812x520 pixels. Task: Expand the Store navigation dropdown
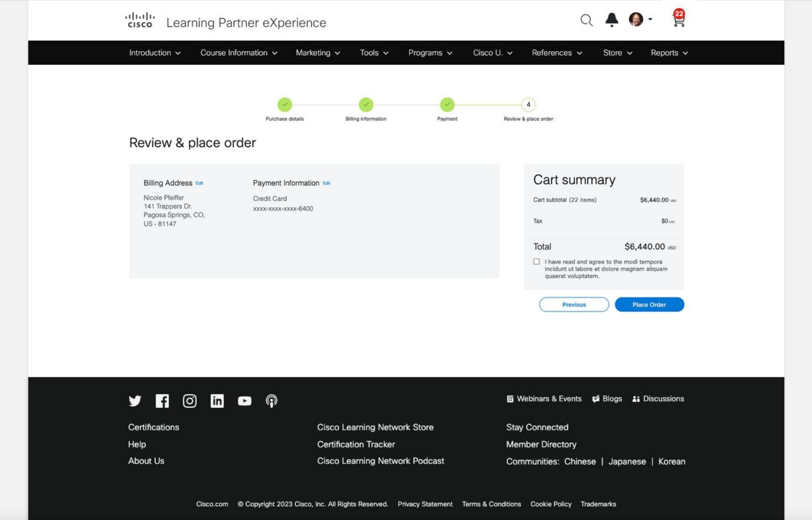point(617,53)
